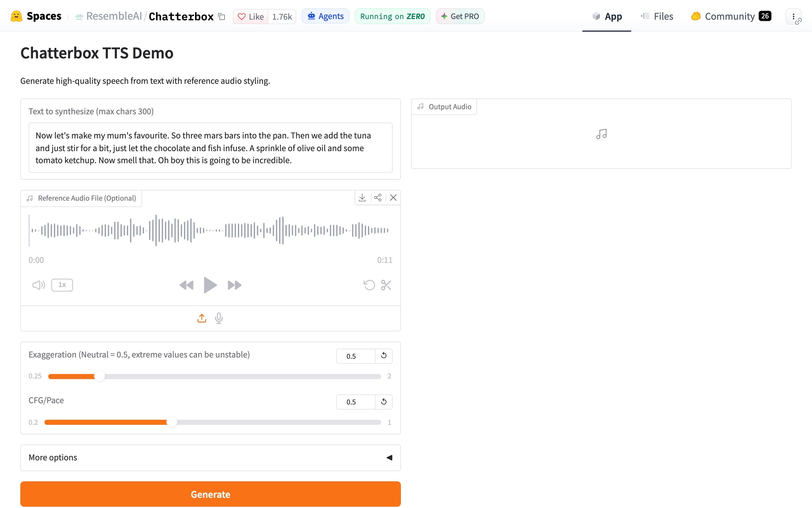Click the reference audio waveform

[x=210, y=231]
